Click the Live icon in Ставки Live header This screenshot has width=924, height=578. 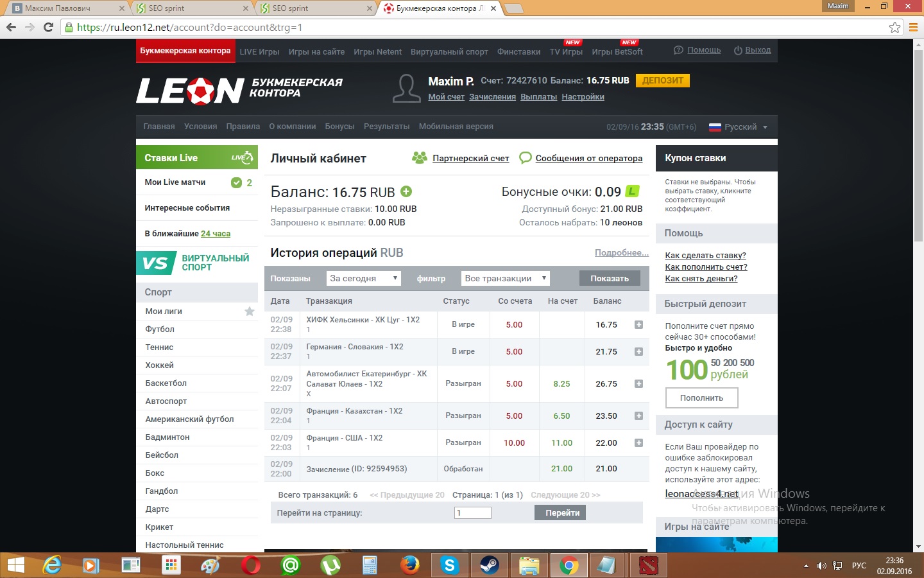tap(243, 157)
